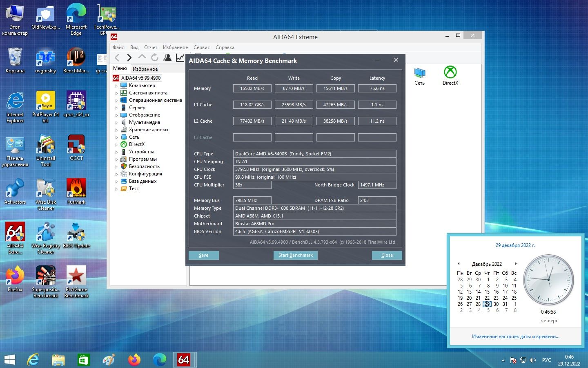Launch Superposition Benchmark from the desktop
Image resolution: width=588 pixels, height=368 pixels.
pyautogui.click(x=46, y=282)
